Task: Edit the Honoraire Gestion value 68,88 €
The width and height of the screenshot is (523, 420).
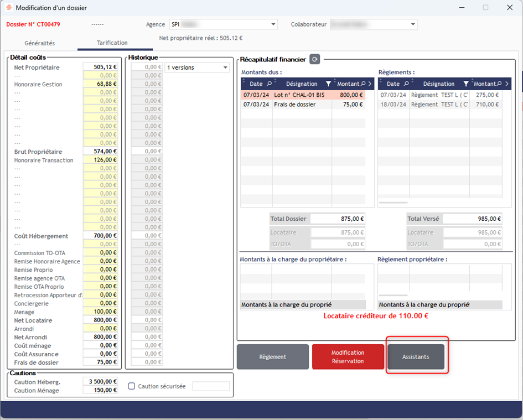Action: (100, 84)
